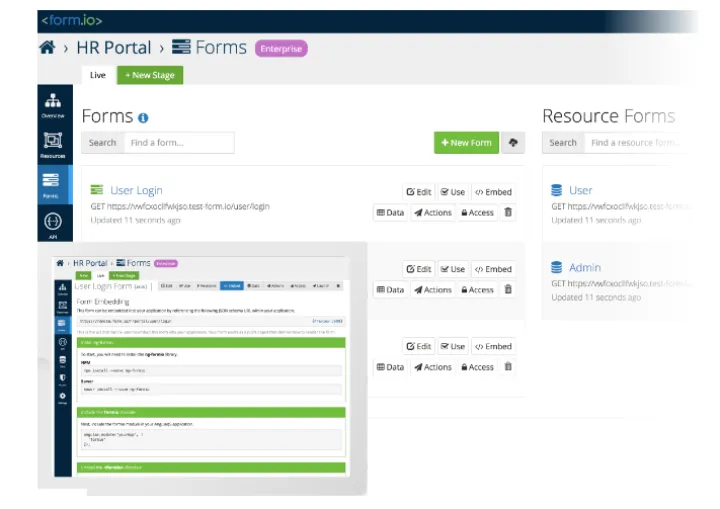The height and width of the screenshot is (509, 720).
Task: Focus the 'Find a resource form' search field
Action: point(636,143)
